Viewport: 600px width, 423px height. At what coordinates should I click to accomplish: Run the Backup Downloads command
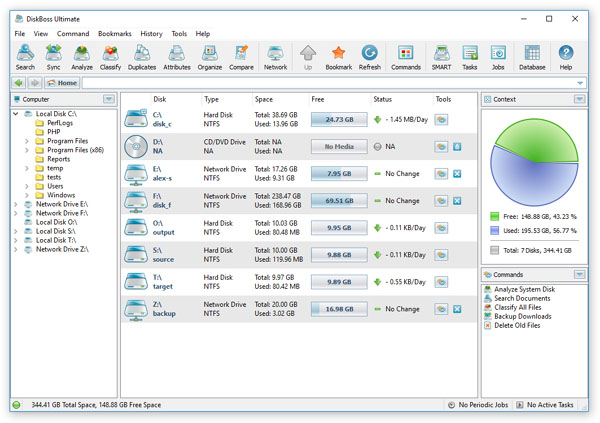click(523, 316)
